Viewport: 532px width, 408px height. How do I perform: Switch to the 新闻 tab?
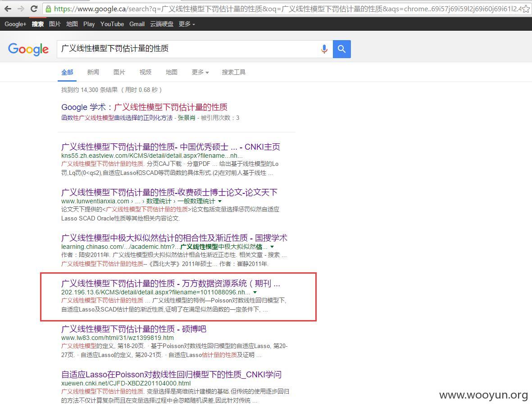point(93,72)
